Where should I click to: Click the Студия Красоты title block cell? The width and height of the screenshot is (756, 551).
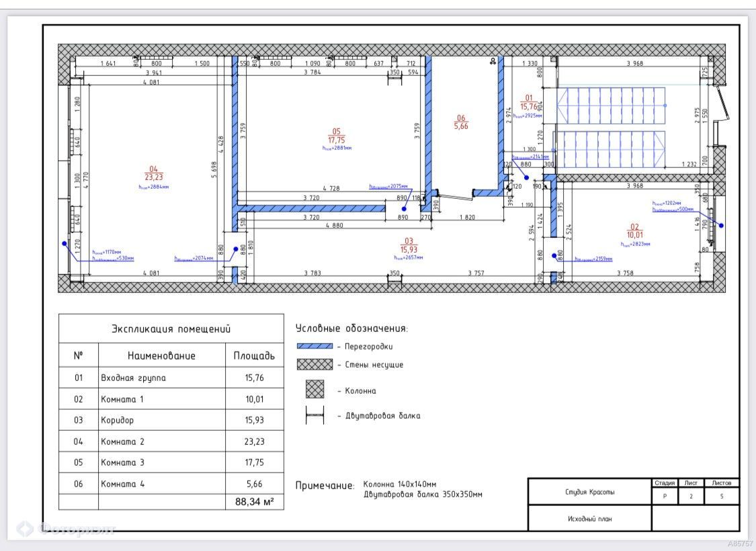589,492
